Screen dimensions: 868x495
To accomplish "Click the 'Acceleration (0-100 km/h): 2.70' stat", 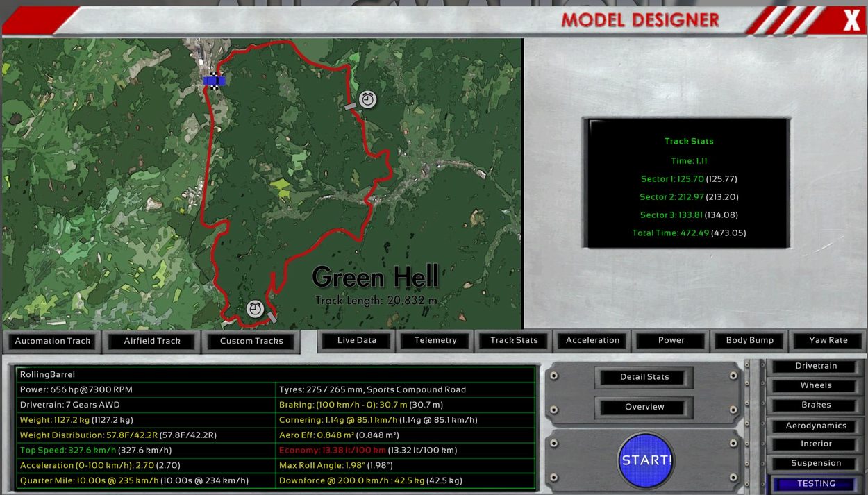I will [x=87, y=466].
